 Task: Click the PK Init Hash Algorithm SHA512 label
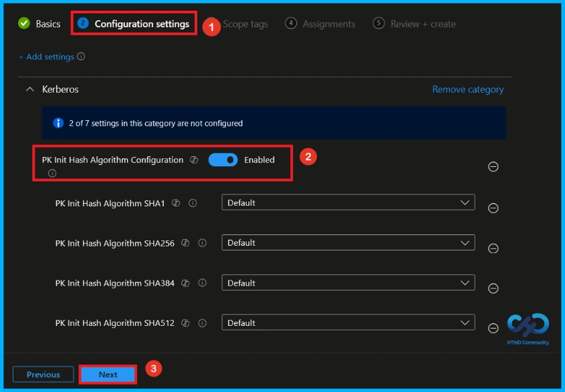click(114, 323)
